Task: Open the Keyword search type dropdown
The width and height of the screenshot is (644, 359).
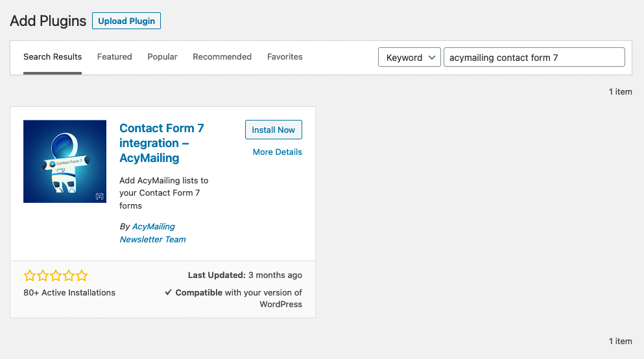Action: pos(409,57)
